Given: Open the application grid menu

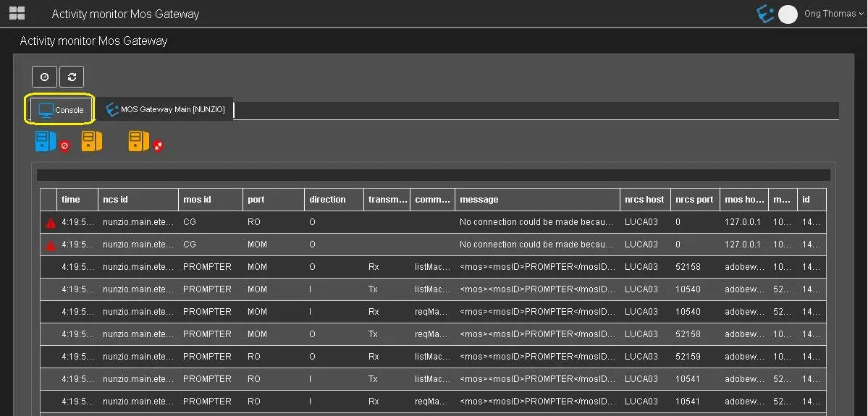Looking at the screenshot, I should tap(17, 13).
